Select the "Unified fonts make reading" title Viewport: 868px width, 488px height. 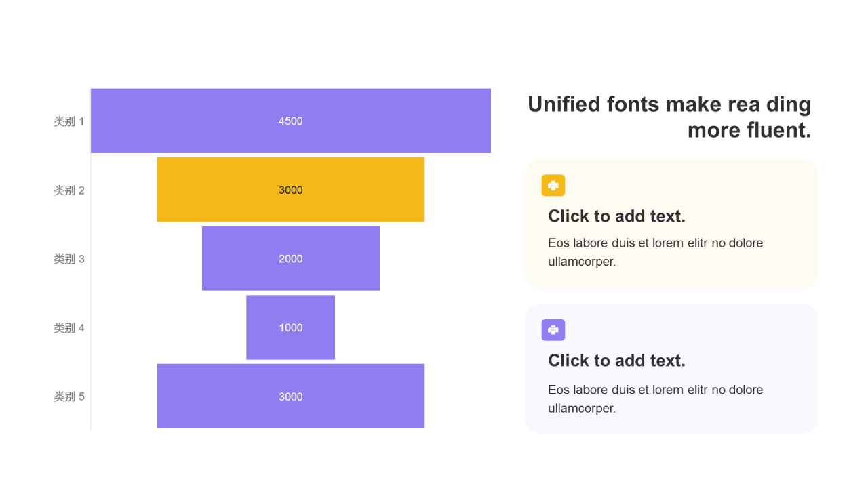click(x=669, y=117)
